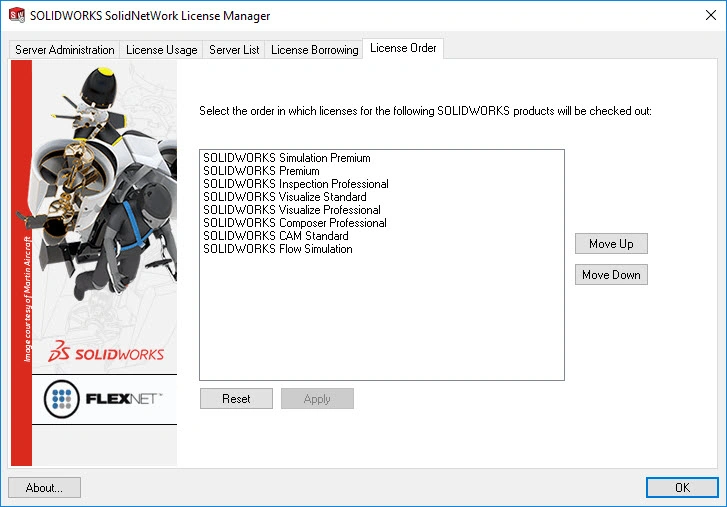Close the License Manager window
This screenshot has height=507, width=727.
pos(710,15)
